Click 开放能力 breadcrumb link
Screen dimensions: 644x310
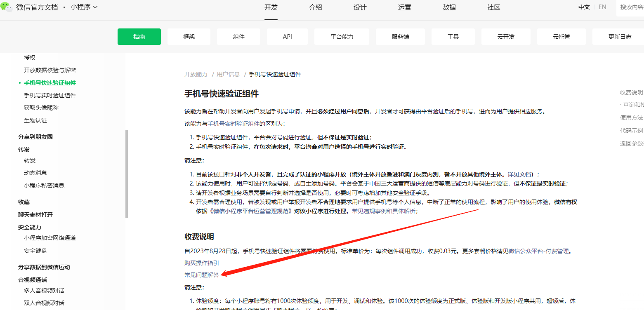coord(196,74)
